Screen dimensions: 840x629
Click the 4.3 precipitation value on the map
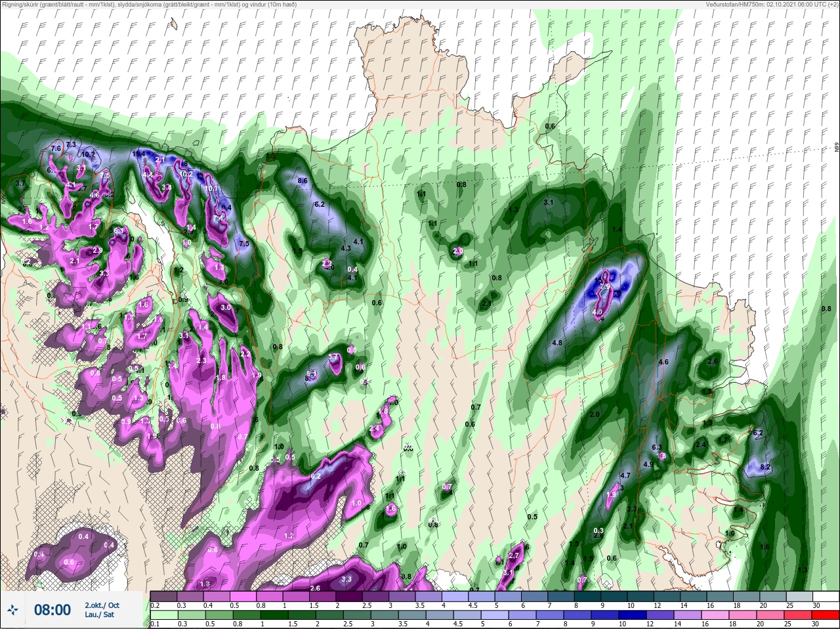[x=346, y=248]
